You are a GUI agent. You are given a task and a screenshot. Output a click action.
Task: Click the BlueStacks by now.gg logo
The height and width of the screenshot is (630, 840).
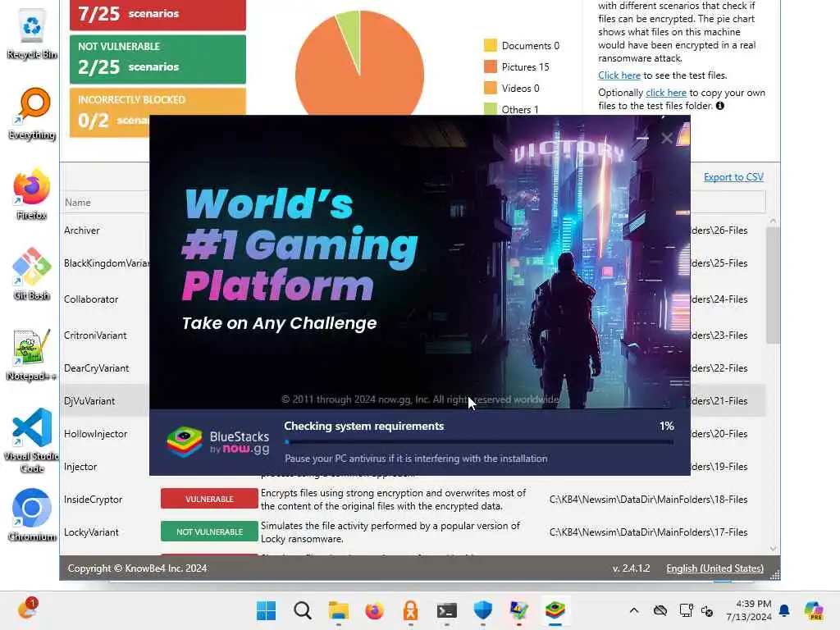tap(218, 442)
